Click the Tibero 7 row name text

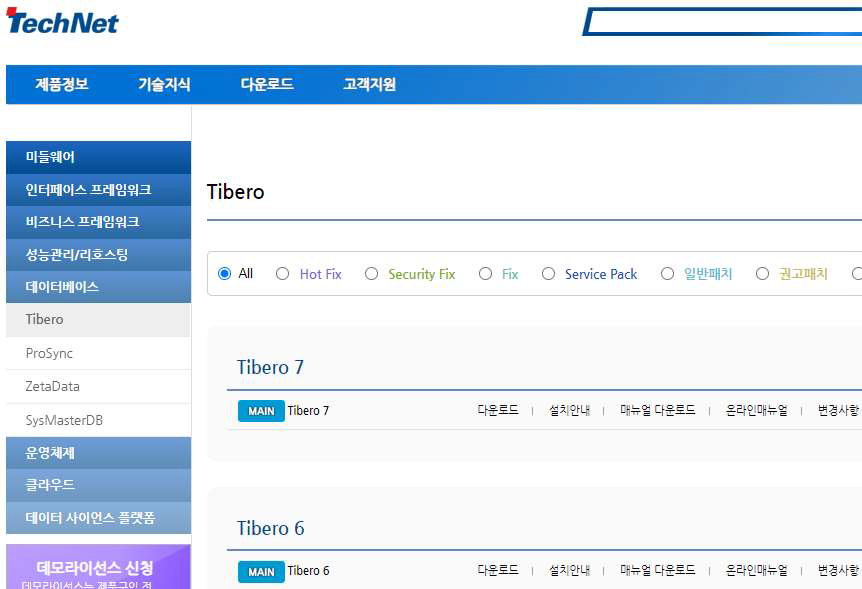[x=308, y=411]
